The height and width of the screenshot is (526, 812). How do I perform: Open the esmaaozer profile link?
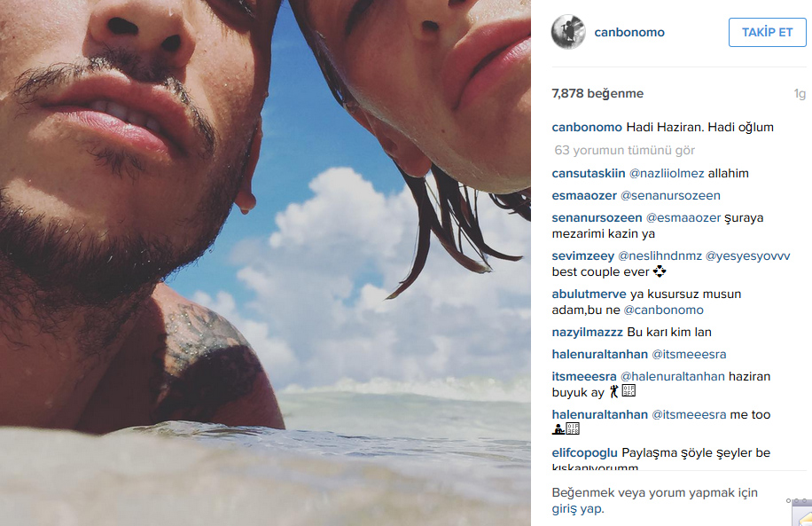(584, 195)
